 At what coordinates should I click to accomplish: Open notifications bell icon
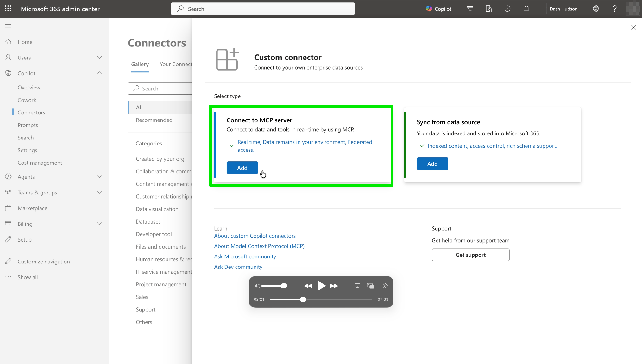coord(526,9)
